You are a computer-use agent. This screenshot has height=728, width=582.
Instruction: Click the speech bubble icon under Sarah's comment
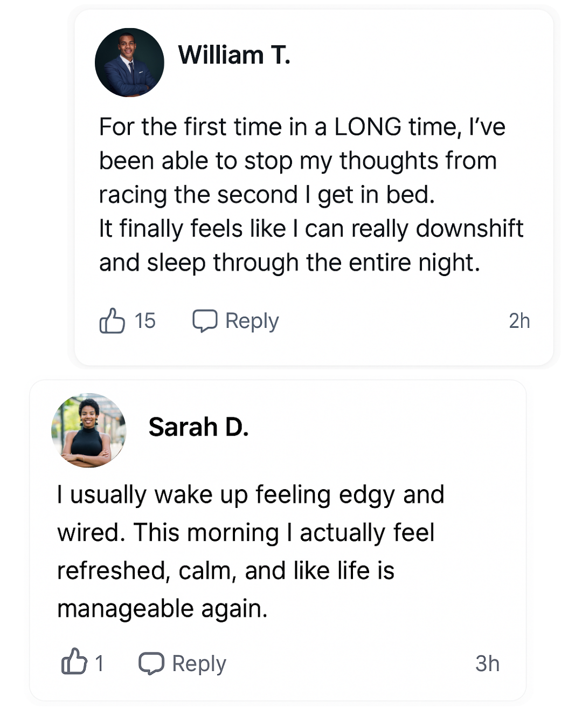pyautogui.click(x=151, y=663)
